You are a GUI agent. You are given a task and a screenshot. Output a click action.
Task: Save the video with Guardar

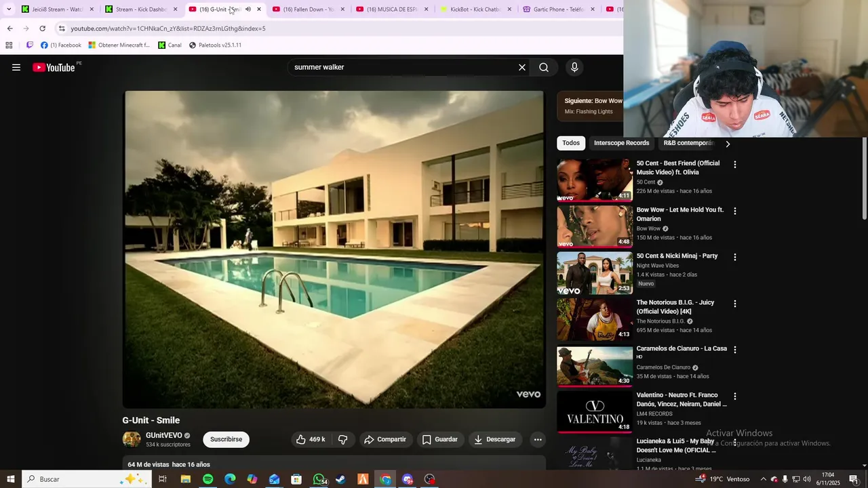[440, 439]
